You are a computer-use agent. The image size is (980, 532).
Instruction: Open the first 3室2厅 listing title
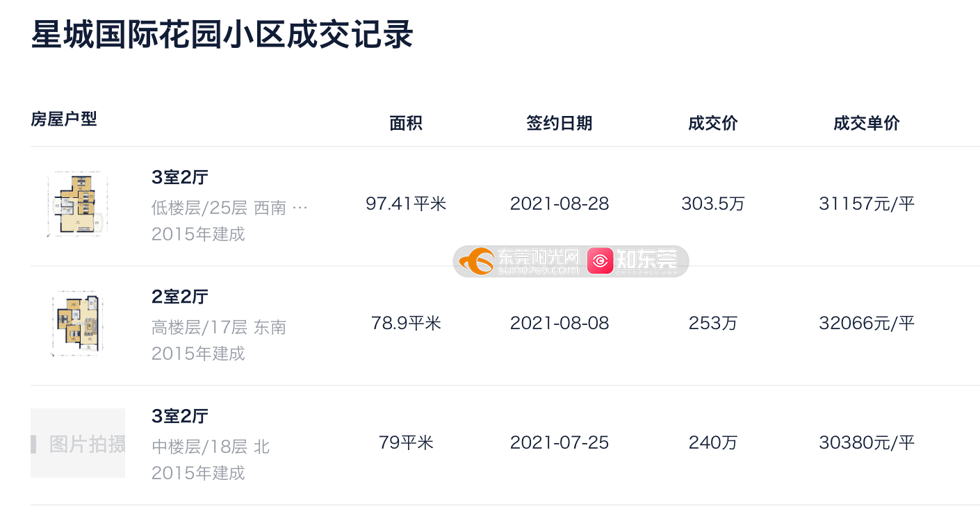pos(180,177)
